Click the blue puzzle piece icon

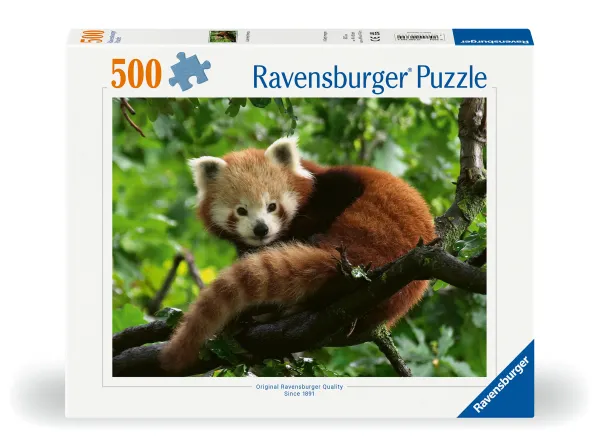(190, 72)
